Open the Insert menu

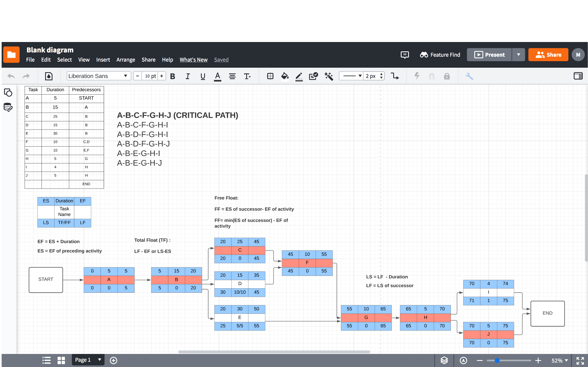point(103,60)
